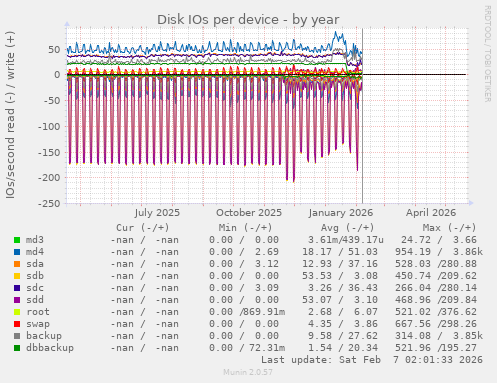
Task: Click swap max value '667.56 /298.26'
Action: (436, 324)
